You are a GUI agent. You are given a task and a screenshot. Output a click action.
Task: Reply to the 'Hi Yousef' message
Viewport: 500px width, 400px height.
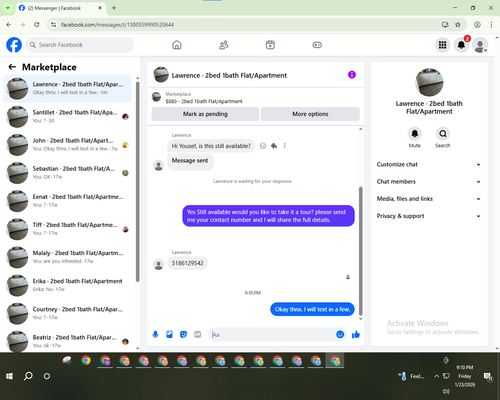(274, 146)
